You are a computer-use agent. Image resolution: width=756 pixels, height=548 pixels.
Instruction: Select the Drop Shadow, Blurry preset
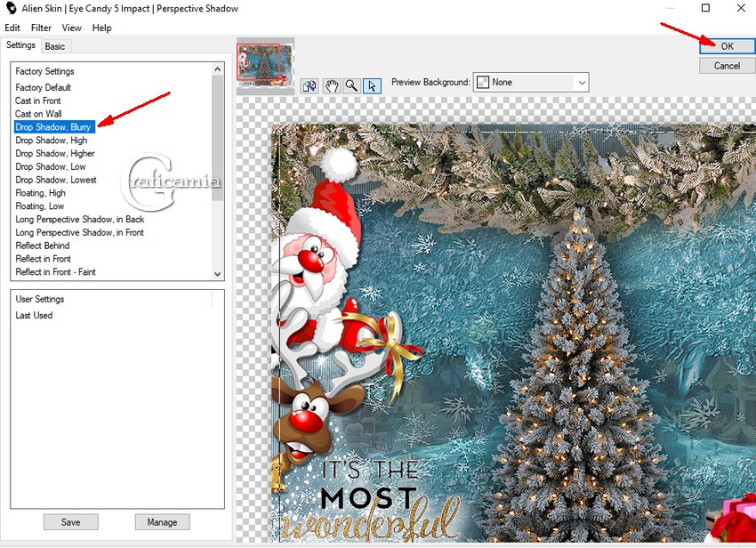tap(53, 127)
